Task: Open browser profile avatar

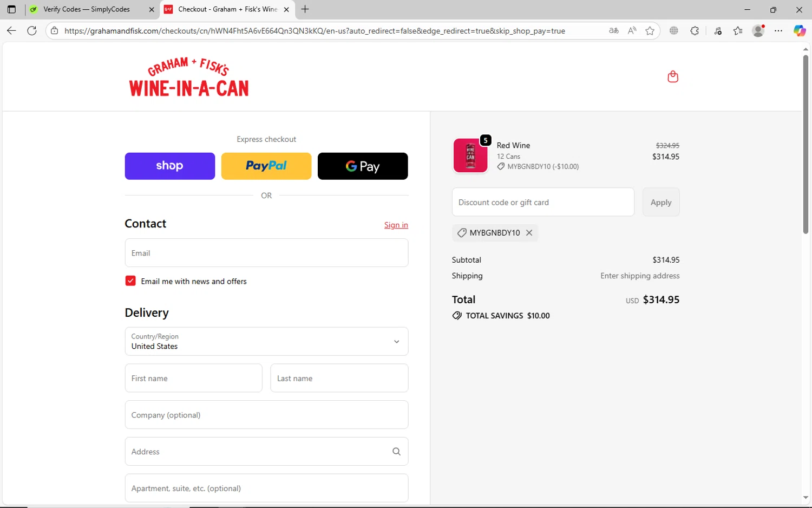Action: [x=758, y=31]
